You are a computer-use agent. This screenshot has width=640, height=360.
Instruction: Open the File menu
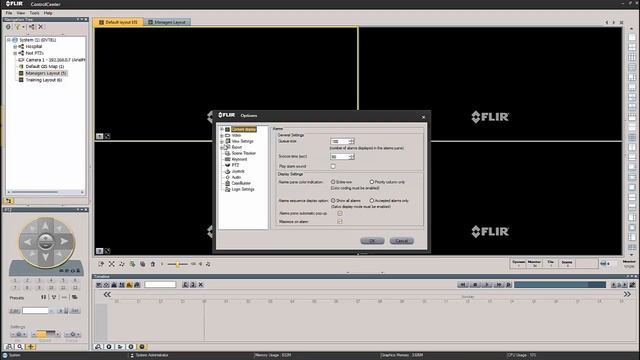tap(9, 13)
